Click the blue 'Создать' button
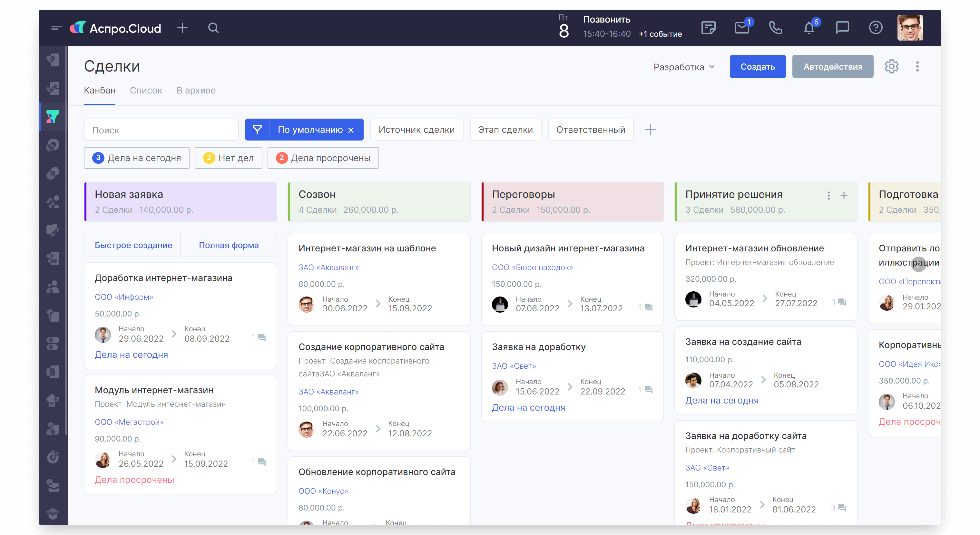Screen dimensions: 980x535 click(x=757, y=66)
